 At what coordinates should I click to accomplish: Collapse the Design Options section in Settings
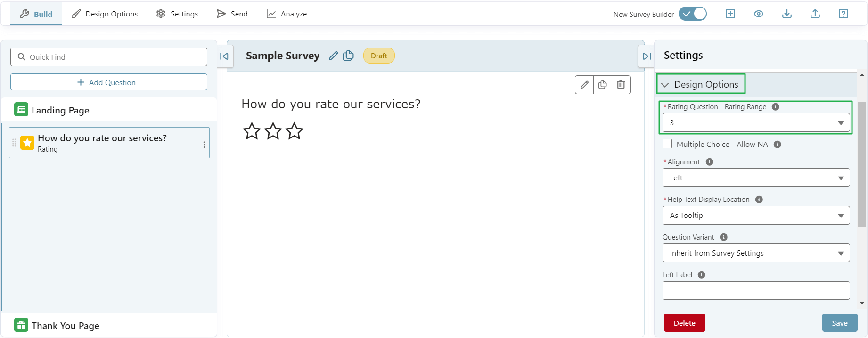click(x=665, y=84)
